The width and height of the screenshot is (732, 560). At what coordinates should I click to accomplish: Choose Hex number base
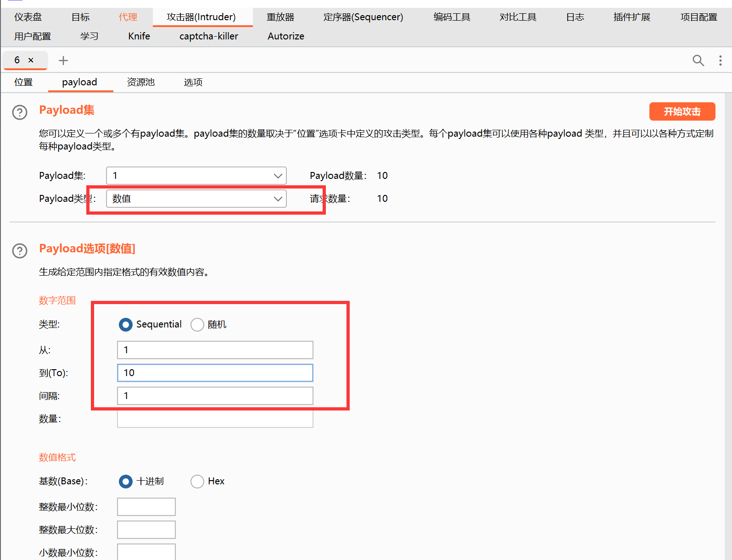[x=197, y=482]
